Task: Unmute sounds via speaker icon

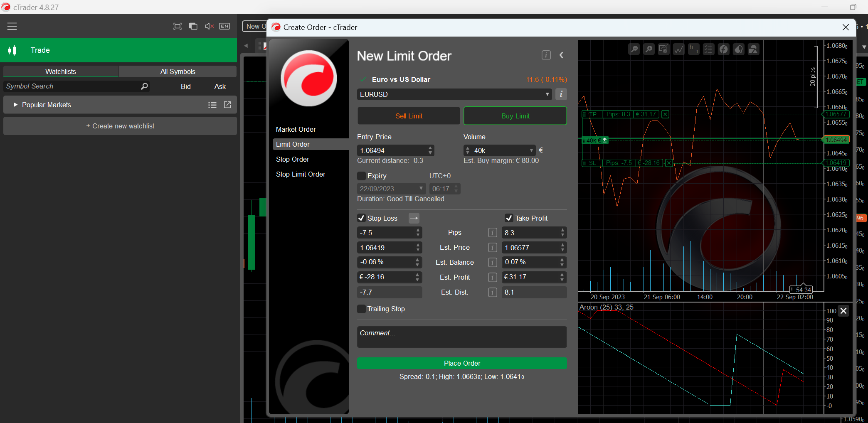Action: tap(209, 26)
